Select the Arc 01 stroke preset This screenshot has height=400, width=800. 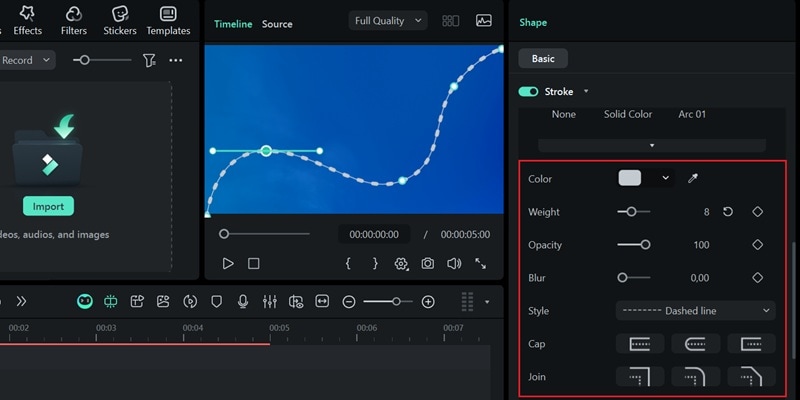point(692,114)
